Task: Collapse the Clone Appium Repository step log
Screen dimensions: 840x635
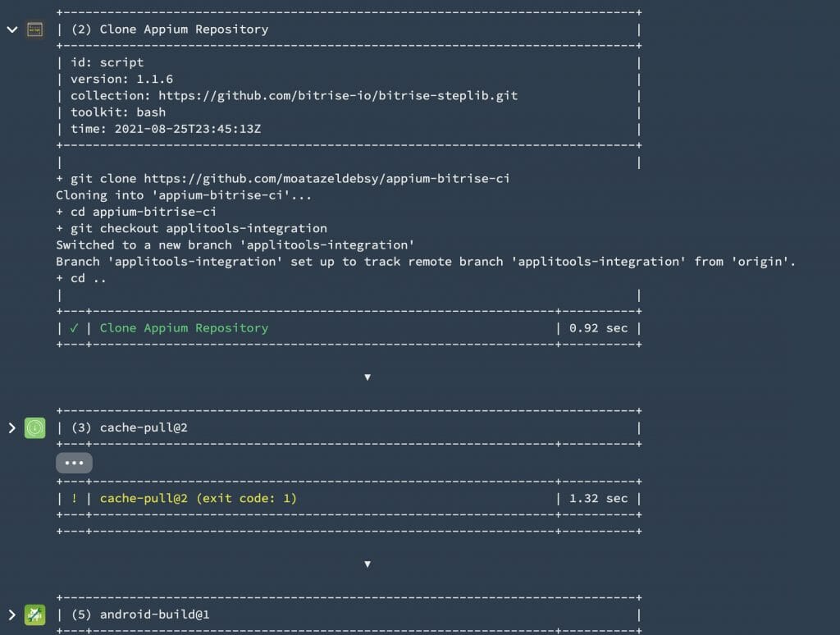Action: tap(11, 29)
